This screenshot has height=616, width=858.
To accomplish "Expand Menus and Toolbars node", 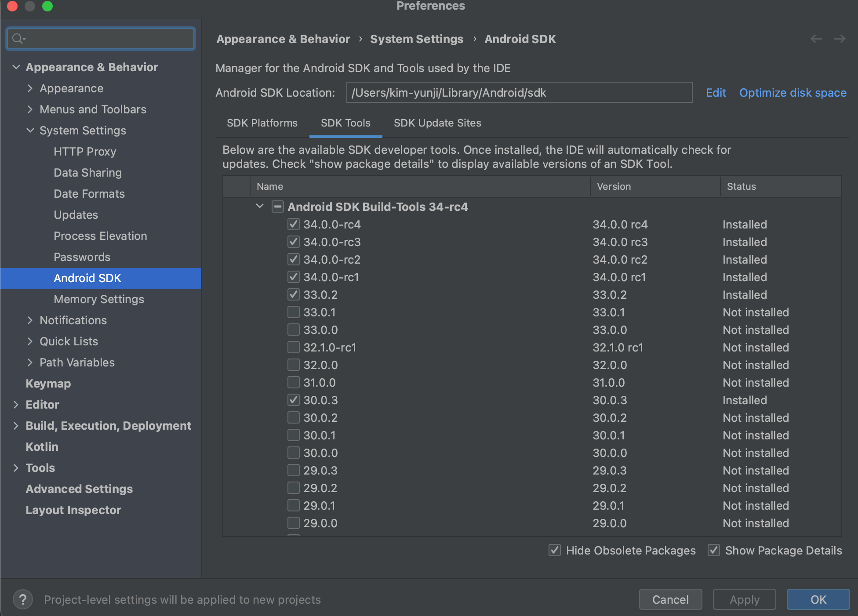I will (30, 109).
